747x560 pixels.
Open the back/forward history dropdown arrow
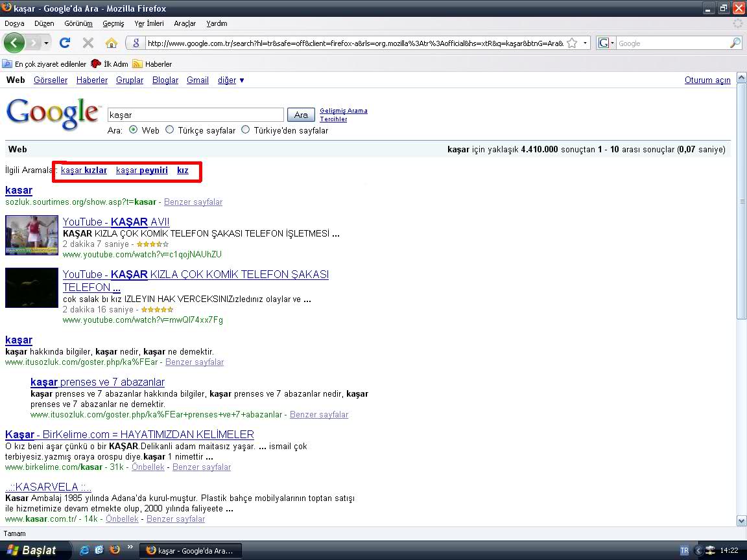pyautogui.click(x=46, y=43)
